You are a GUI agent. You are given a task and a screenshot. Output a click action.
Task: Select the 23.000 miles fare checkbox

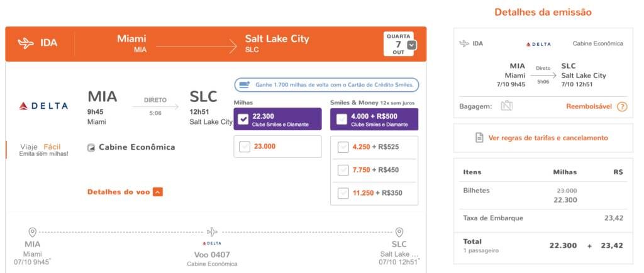pyautogui.click(x=245, y=147)
